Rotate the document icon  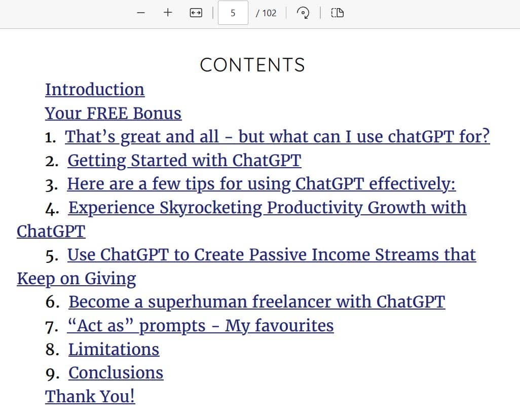303,13
